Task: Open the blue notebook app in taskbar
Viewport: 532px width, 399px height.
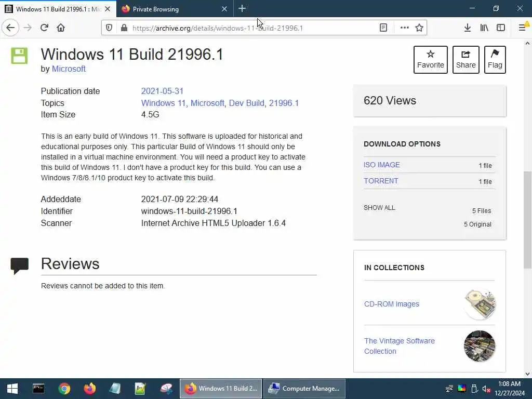Action: pos(115,389)
